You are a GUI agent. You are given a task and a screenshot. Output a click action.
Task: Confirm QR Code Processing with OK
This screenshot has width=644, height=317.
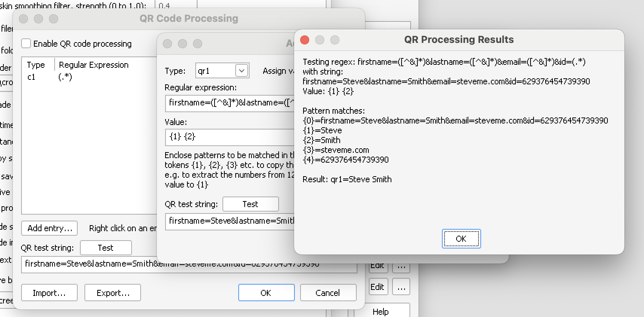266,293
